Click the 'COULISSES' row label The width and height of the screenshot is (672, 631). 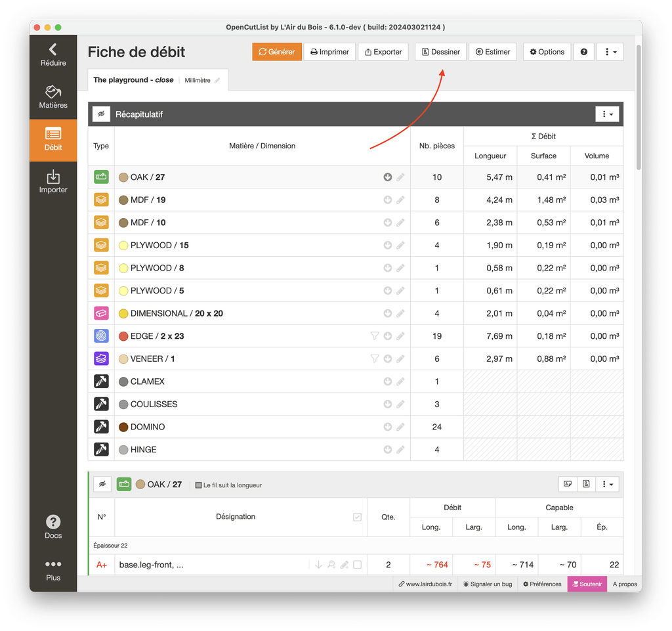(154, 404)
